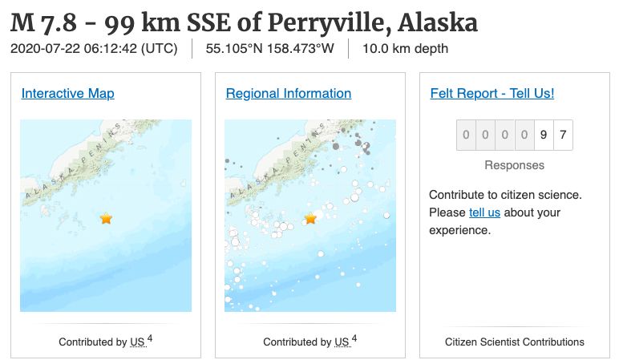Click the star epicenter on Regional map
Screen dimensions: 623x364
tap(310, 218)
